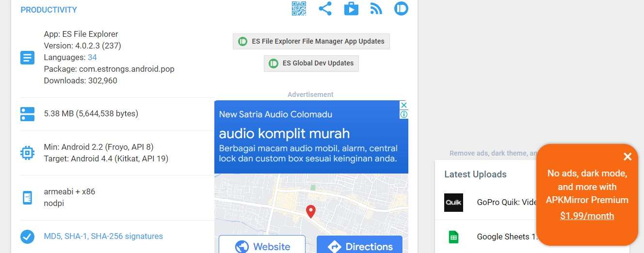The height and width of the screenshot is (253, 644).
Task: Close the ad with the X icon
Action: pos(403,105)
